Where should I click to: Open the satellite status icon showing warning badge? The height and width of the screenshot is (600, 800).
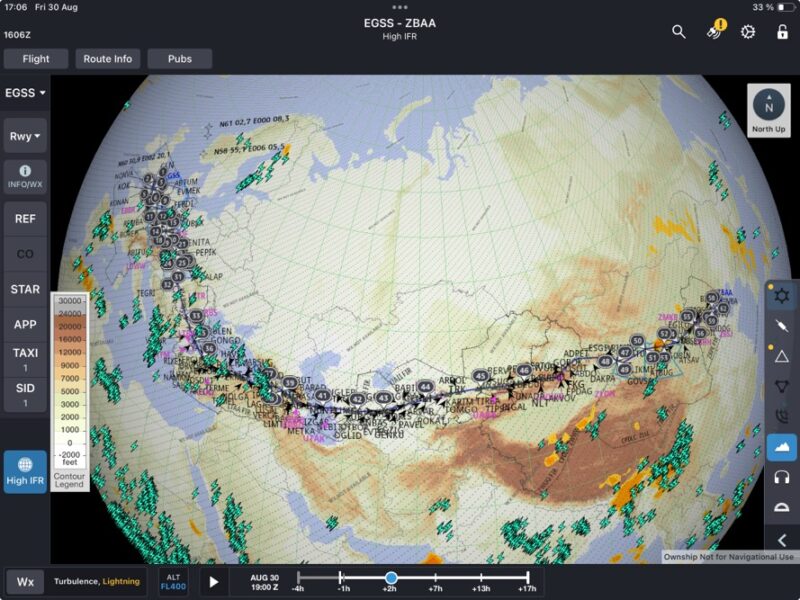712,32
